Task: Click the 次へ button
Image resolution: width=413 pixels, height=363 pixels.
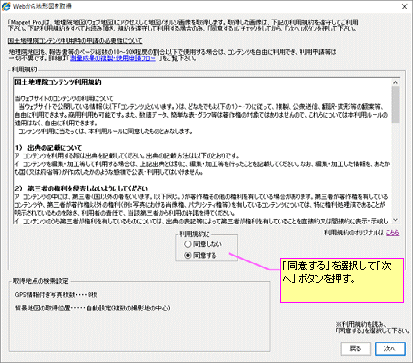Action: [x=390, y=349]
